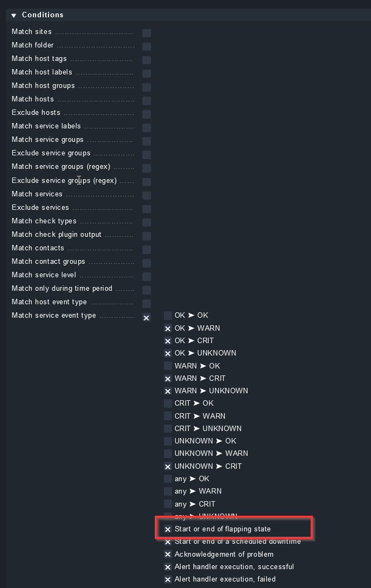Enable the Match check types condition

(146, 222)
